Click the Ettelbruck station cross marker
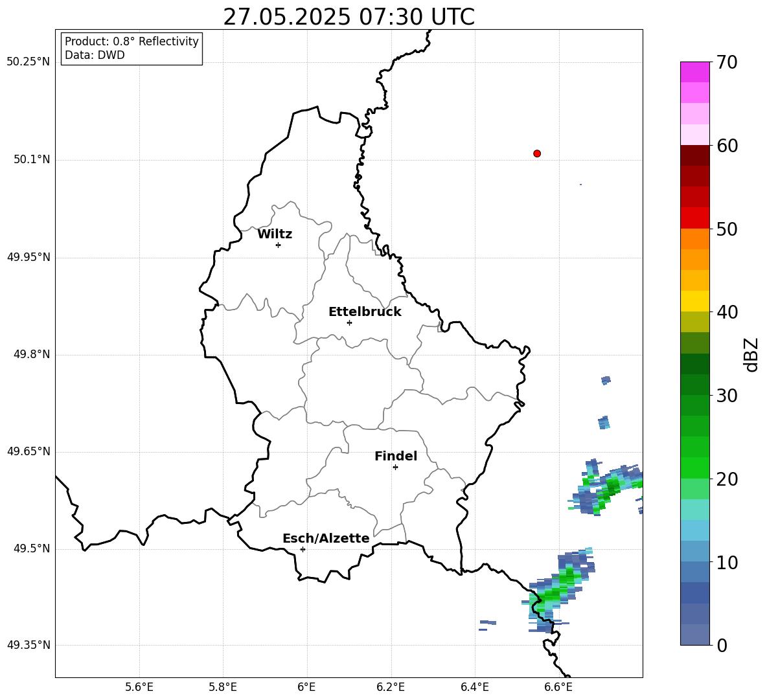This screenshot has width=767, height=700. pyautogui.click(x=349, y=322)
